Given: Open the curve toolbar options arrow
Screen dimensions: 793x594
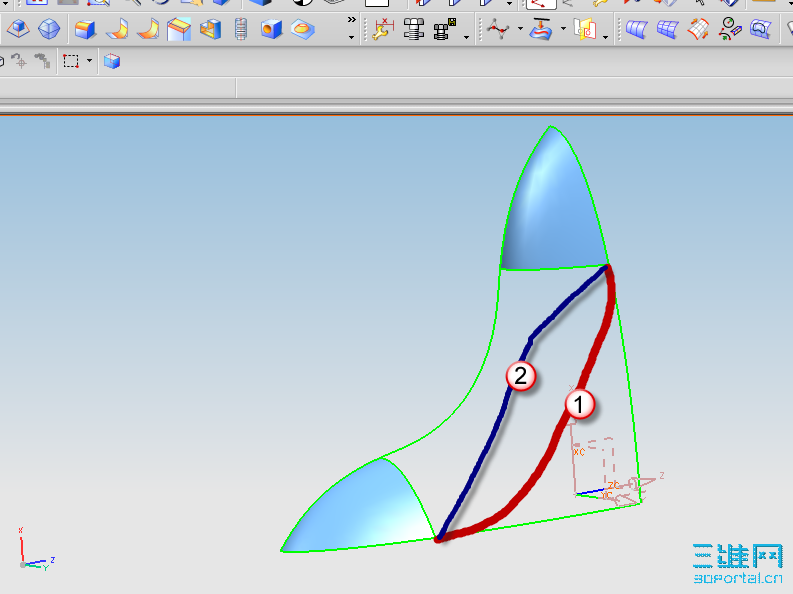Looking at the screenshot, I should [605, 37].
